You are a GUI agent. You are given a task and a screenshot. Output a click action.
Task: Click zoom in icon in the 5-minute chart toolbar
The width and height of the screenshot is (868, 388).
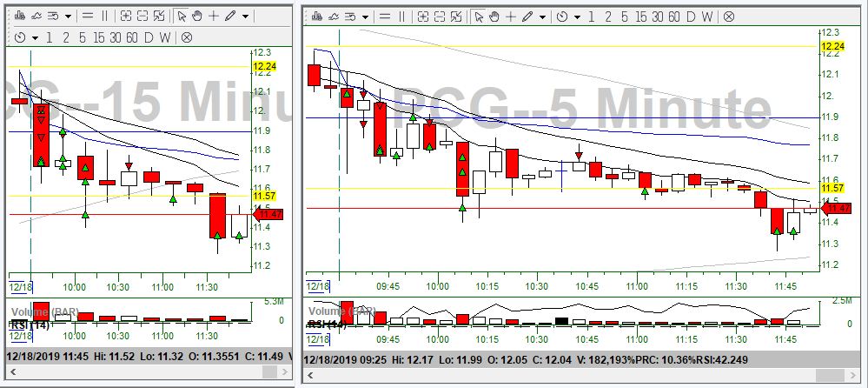coord(421,16)
